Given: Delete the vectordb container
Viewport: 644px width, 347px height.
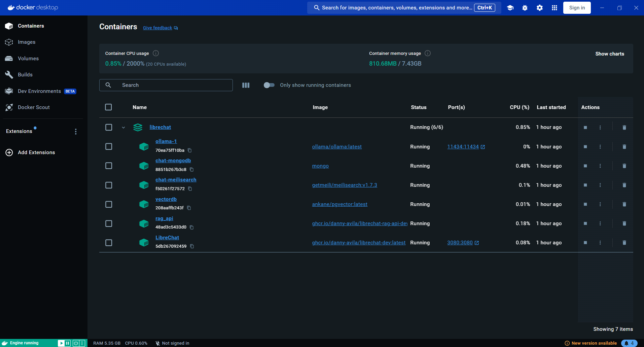Looking at the screenshot, I should tap(624, 204).
